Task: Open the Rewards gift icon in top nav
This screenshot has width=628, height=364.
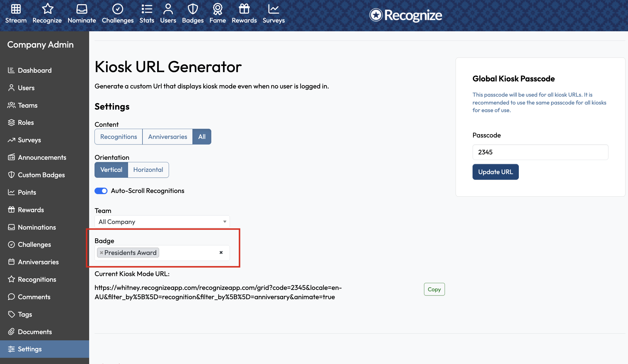Action: coord(244,9)
